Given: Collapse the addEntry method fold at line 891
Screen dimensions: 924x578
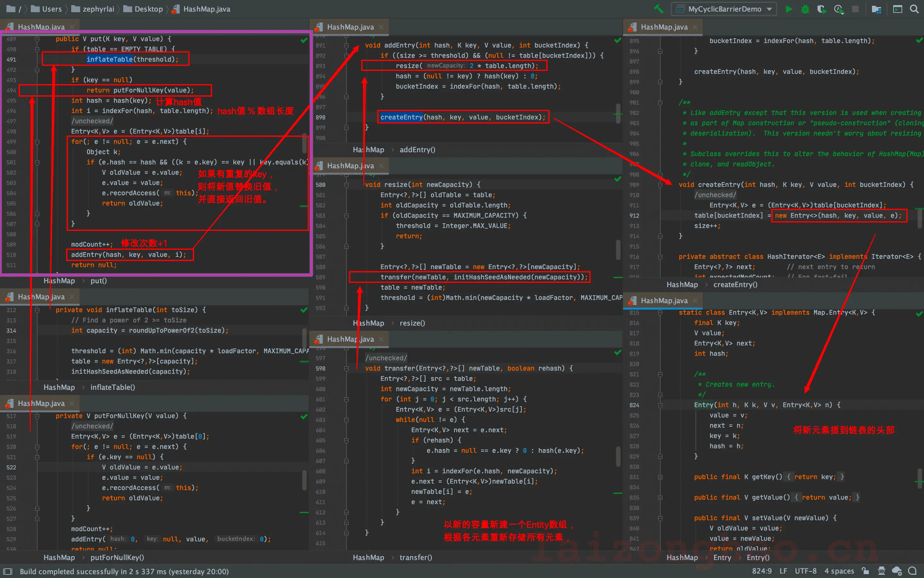Looking at the screenshot, I should pos(346,46).
